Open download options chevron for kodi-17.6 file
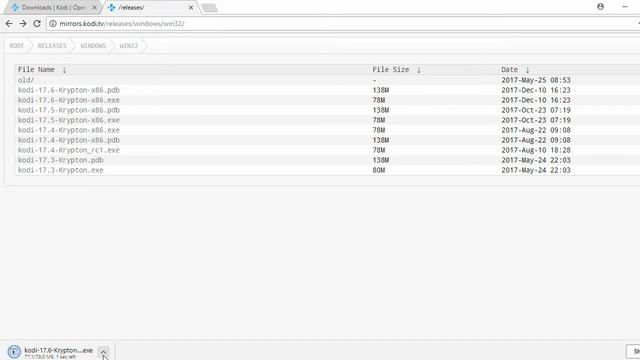 tap(104, 352)
